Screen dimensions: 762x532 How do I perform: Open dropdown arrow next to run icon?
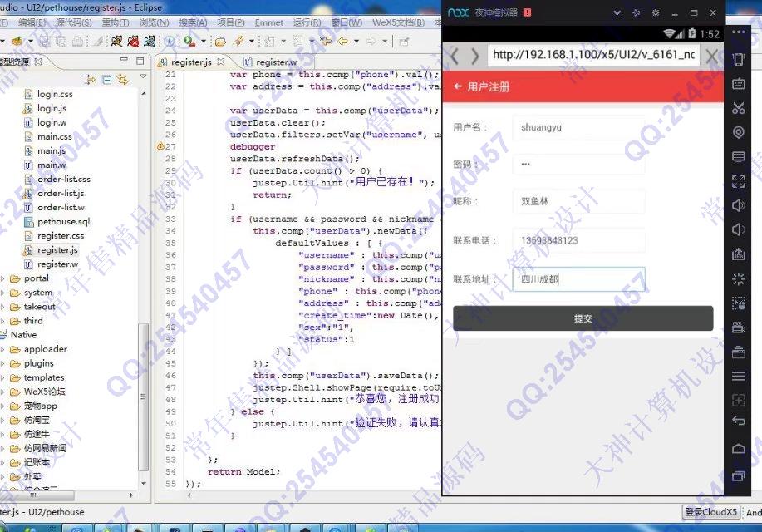pyautogui.click(x=203, y=42)
